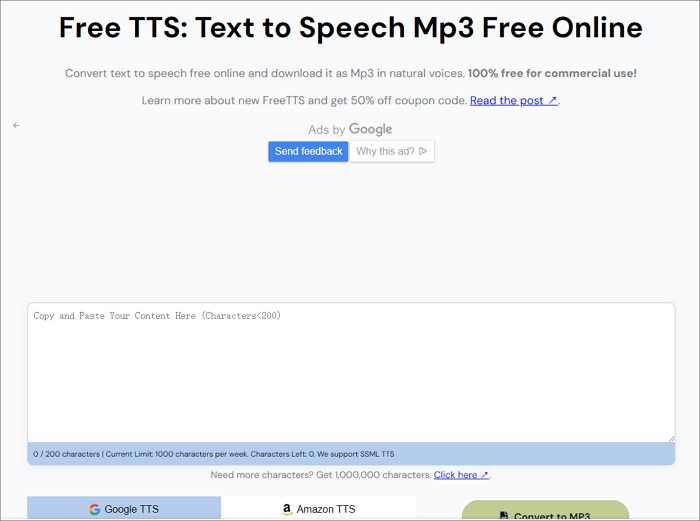Click the Amazon logo icon

[287, 509]
